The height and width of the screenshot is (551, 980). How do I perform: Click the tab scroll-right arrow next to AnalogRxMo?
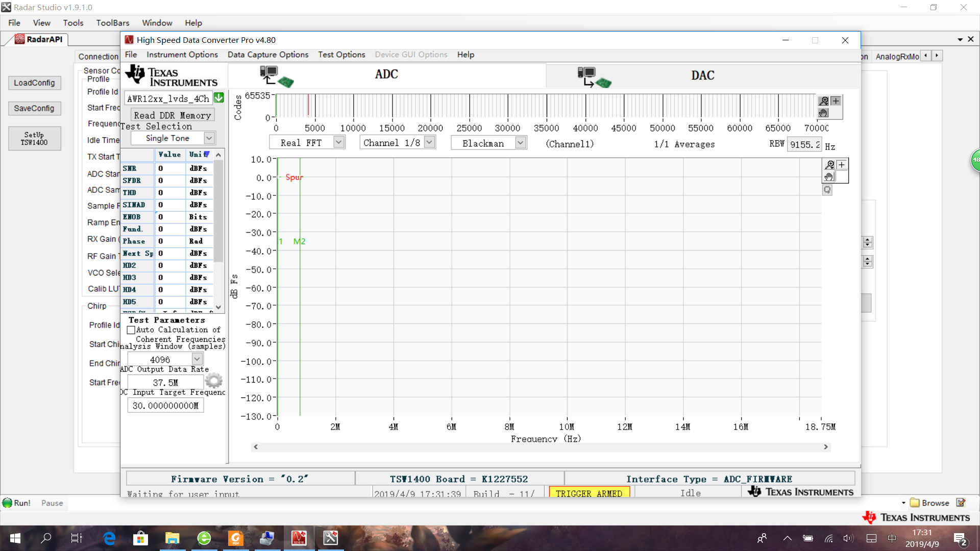click(937, 56)
